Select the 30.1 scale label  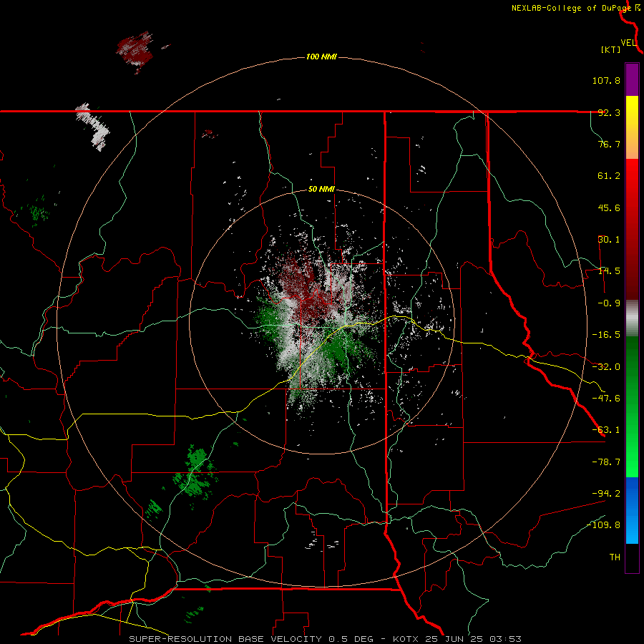pyautogui.click(x=609, y=240)
